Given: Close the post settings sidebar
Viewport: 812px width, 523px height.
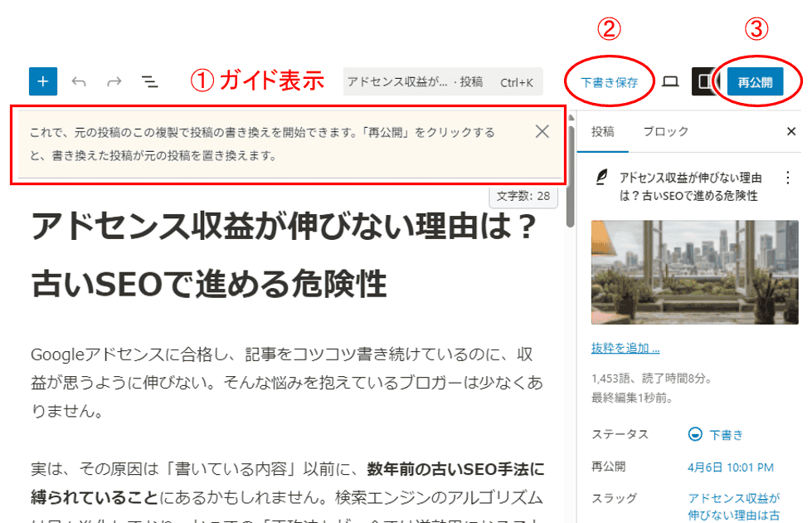Looking at the screenshot, I should pos(790,131).
